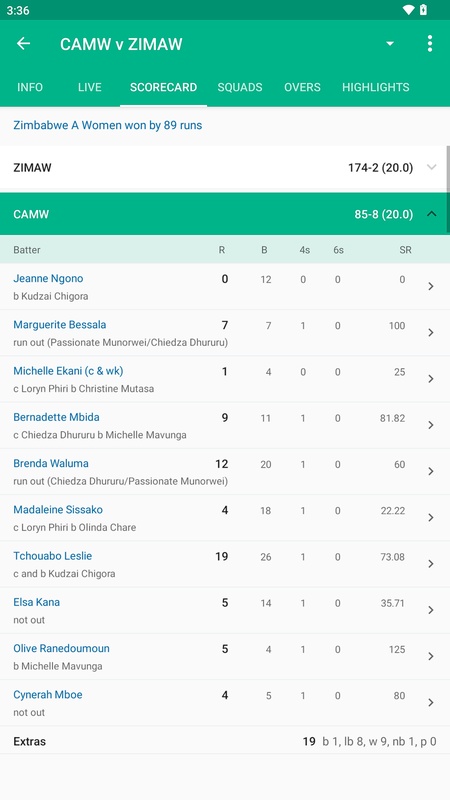Screen dimensions: 450x800
Task: Tap chevron beside Bernadette Mbida
Action: pos(431,425)
